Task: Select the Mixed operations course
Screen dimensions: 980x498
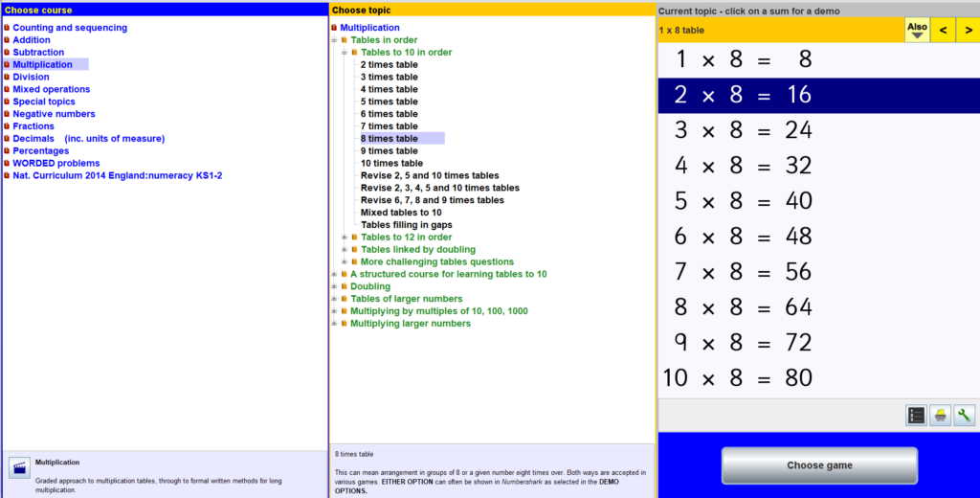Action: click(x=52, y=89)
